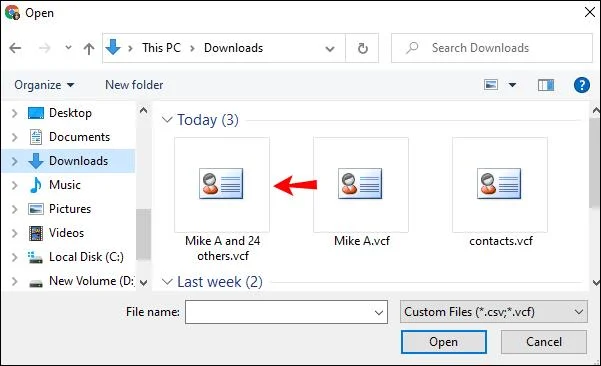Click the Chrome icon in title bar

12,12
